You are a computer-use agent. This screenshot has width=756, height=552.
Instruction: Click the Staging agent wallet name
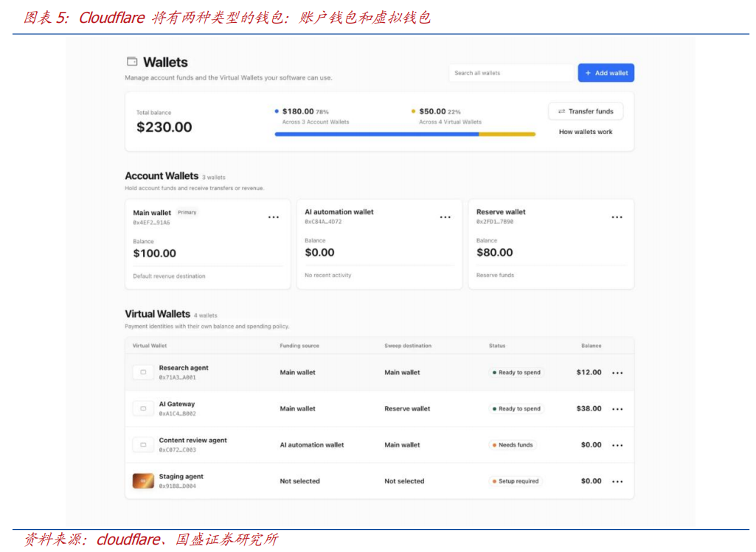click(181, 476)
